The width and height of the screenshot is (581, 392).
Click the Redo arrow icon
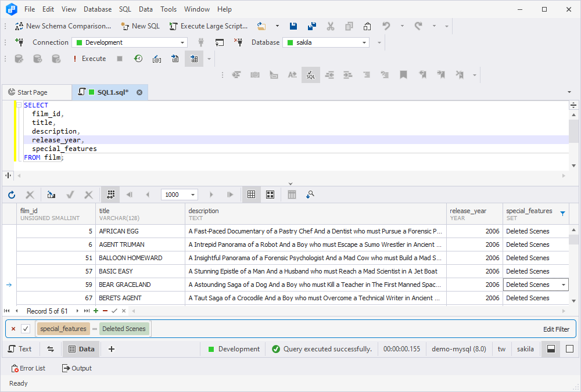click(418, 26)
